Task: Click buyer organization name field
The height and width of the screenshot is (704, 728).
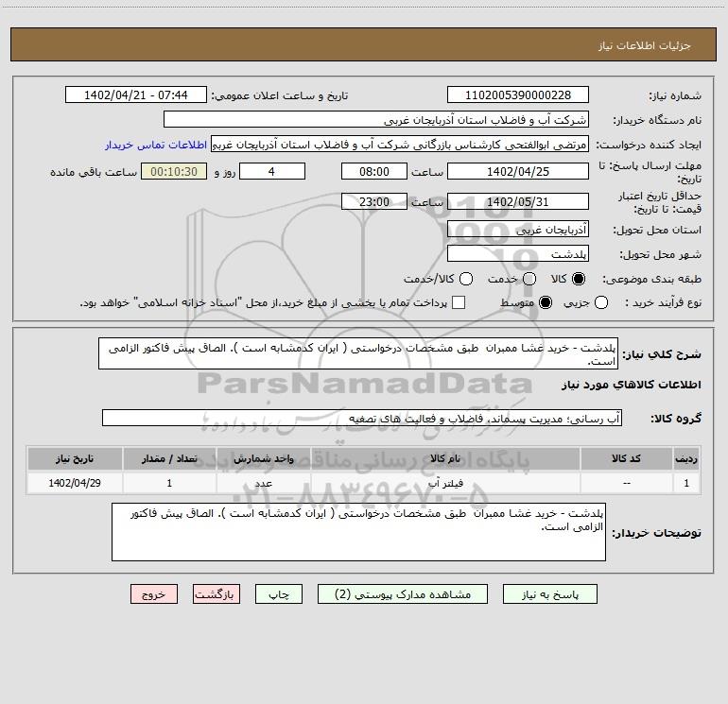Action: coord(376,119)
